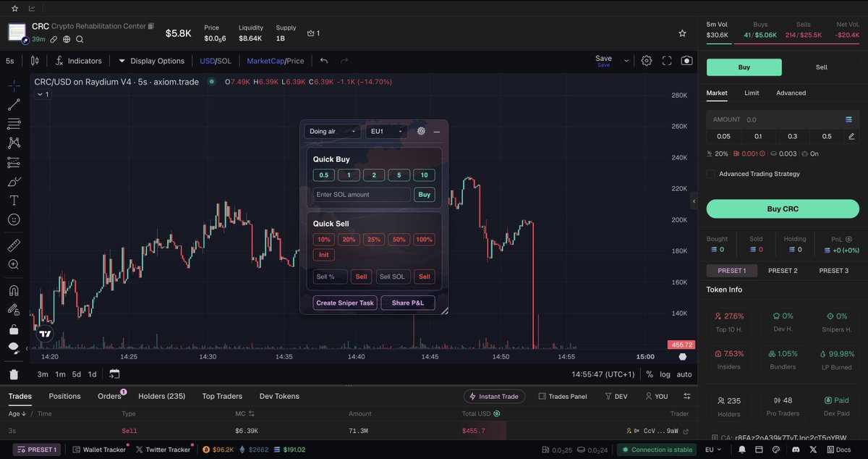
Task: Minimize the quick trade widget
Action: 437,132
